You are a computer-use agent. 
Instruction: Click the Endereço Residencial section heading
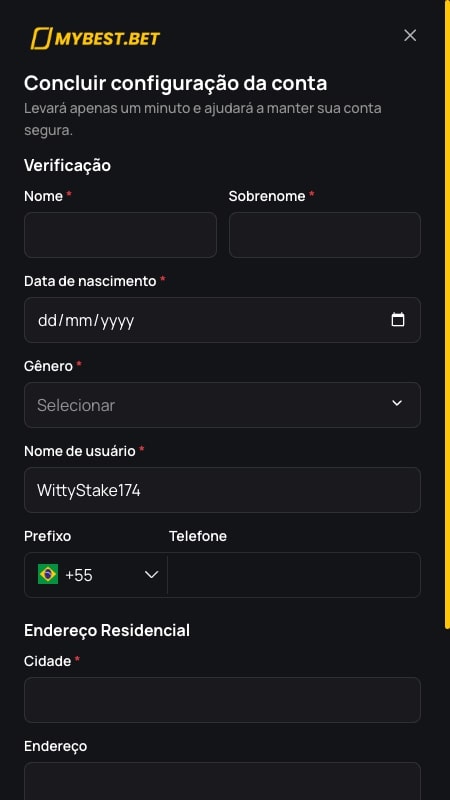107,631
